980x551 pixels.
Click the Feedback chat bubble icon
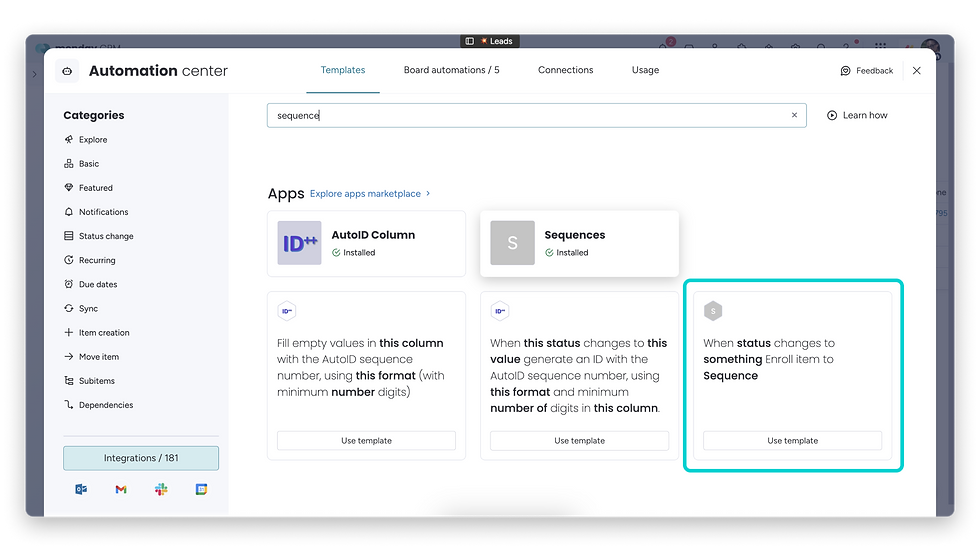pyautogui.click(x=846, y=71)
